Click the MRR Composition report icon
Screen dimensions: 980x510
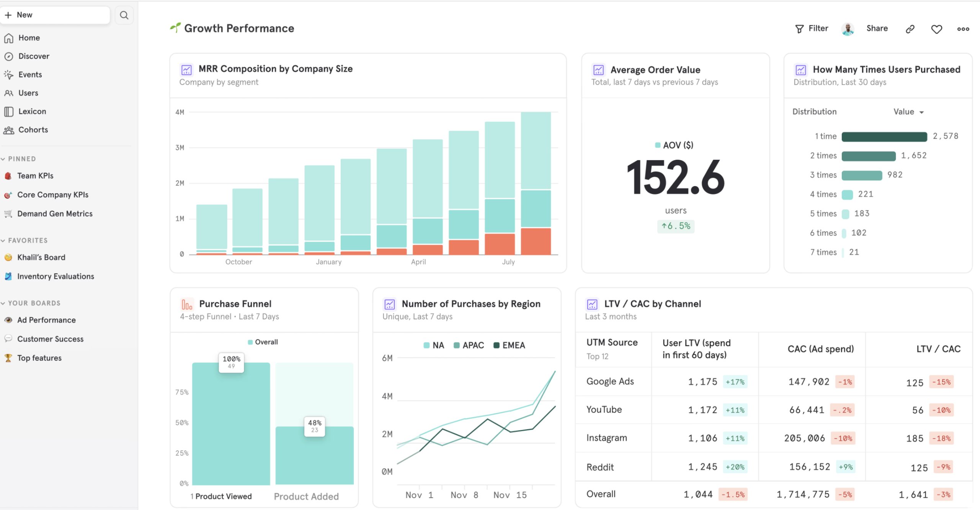[186, 70]
